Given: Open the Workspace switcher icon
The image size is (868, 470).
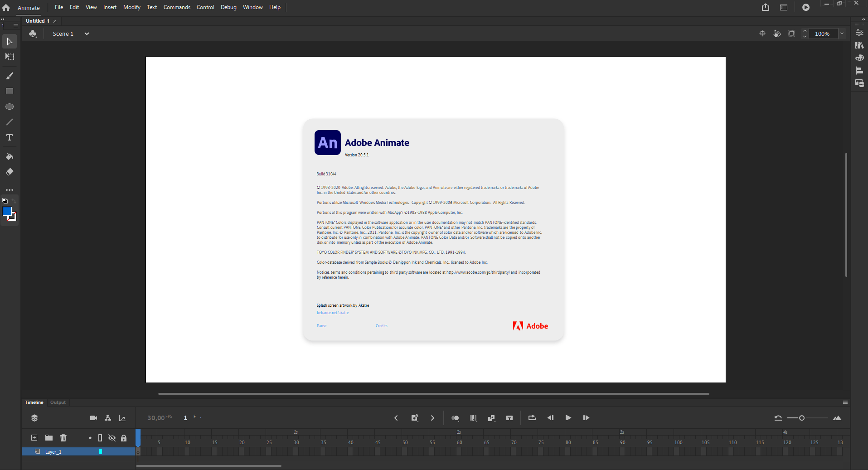Looking at the screenshot, I should (x=784, y=7).
